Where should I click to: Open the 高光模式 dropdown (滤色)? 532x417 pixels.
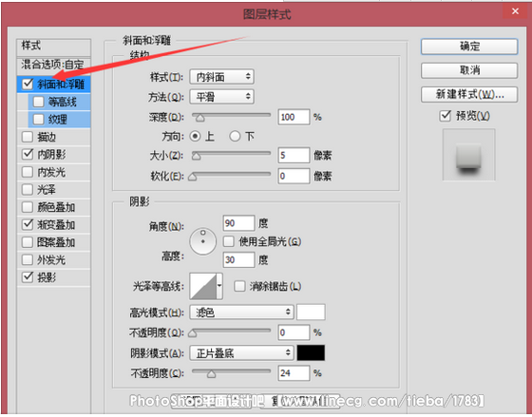pos(241,313)
